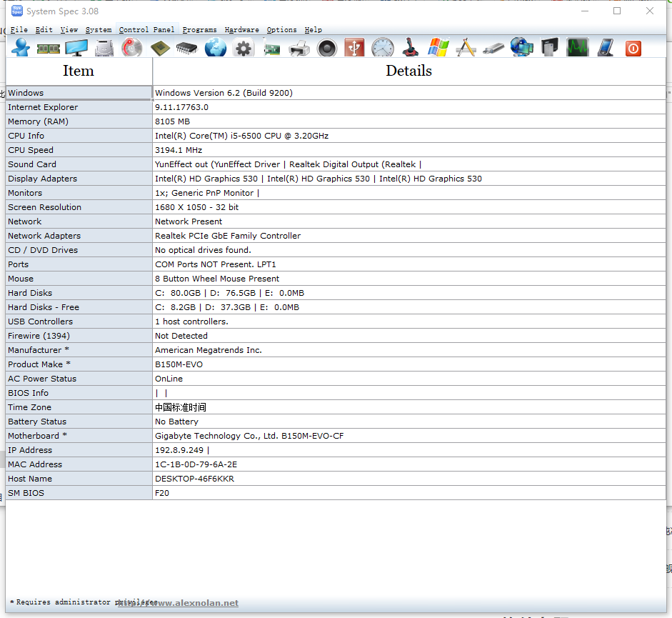This screenshot has width=672, height=618.
Task: Click the joystick game controller icon
Action: (x=410, y=48)
